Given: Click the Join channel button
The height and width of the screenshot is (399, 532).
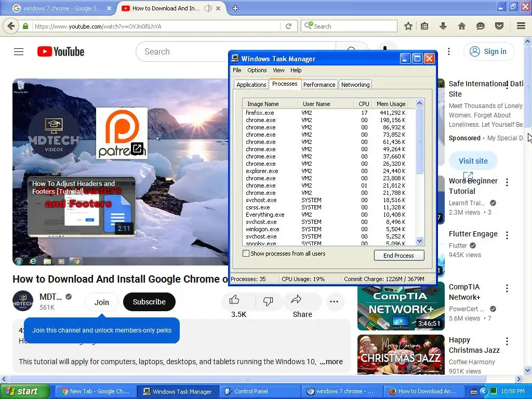Looking at the screenshot, I should [x=101, y=302].
